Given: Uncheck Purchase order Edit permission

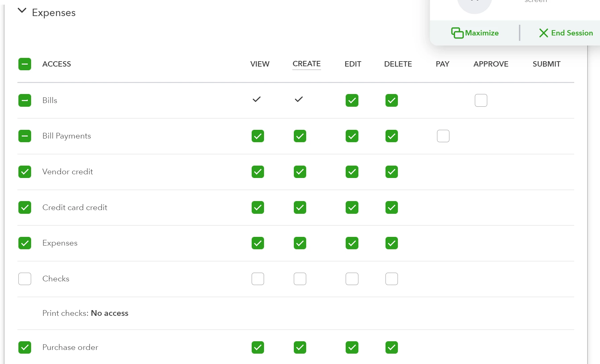Looking at the screenshot, I should 352,348.
